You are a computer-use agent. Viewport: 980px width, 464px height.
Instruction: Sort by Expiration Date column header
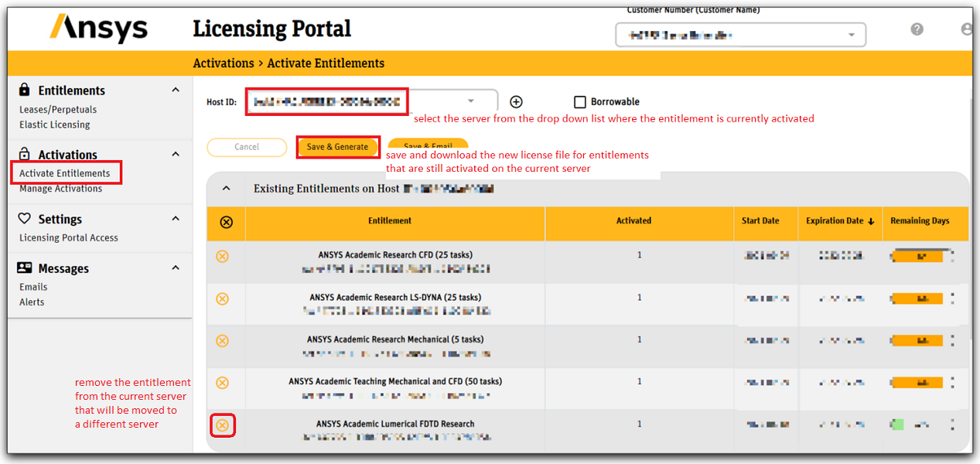point(839,221)
